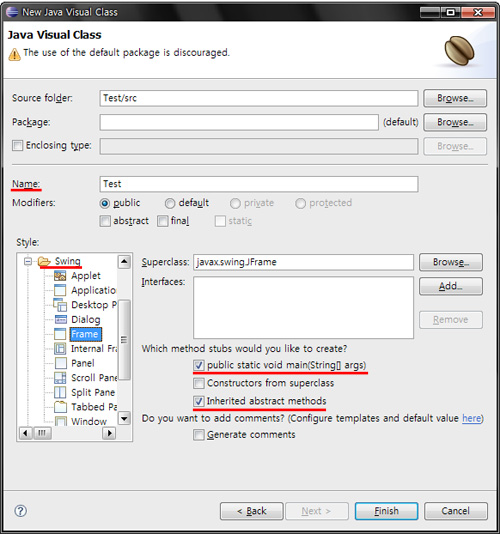Select the Frame style

click(85, 334)
